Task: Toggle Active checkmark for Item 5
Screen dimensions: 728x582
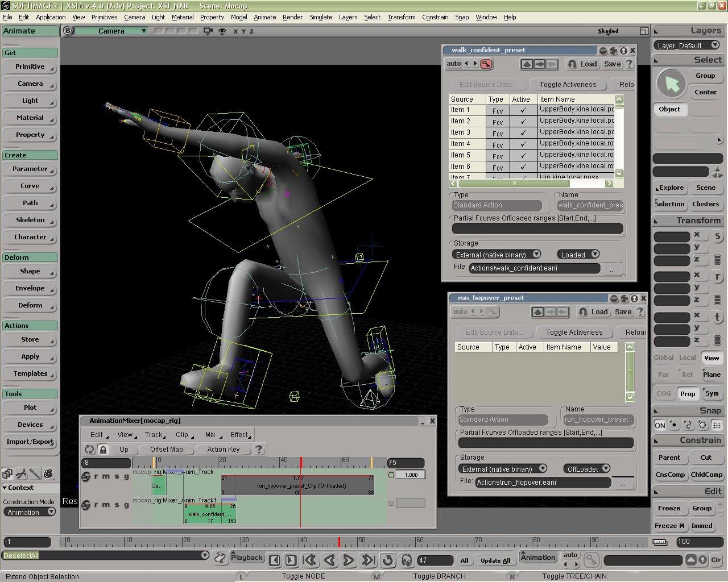Action: click(x=523, y=156)
